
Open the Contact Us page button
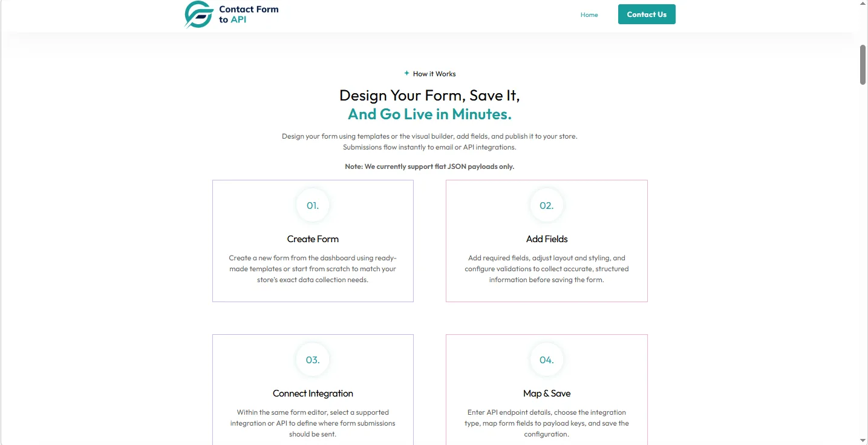click(647, 15)
